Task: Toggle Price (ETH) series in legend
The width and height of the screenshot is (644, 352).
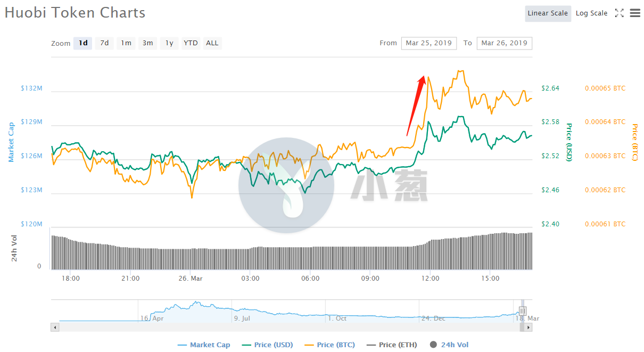Action: click(x=392, y=345)
